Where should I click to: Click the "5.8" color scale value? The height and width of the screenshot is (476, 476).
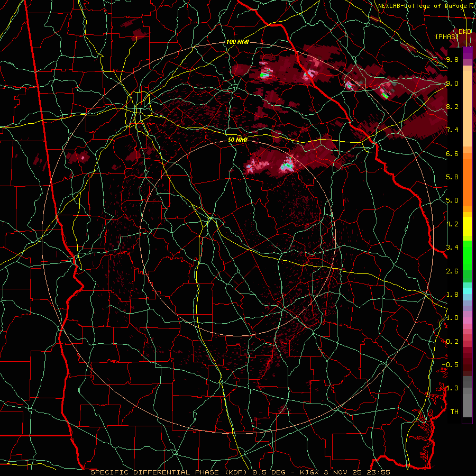(x=452, y=177)
